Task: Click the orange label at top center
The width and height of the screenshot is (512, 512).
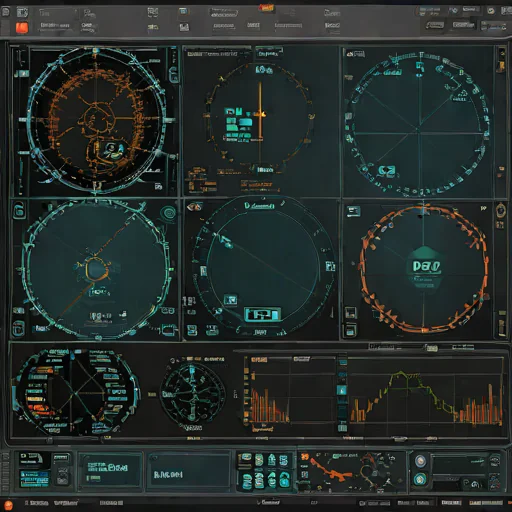Action: point(267,8)
